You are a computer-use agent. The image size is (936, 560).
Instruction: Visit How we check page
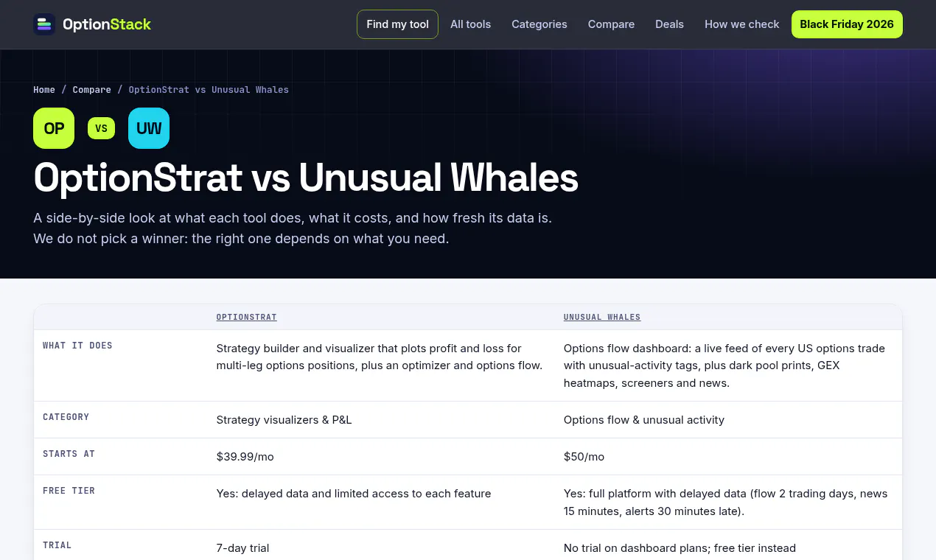[741, 24]
